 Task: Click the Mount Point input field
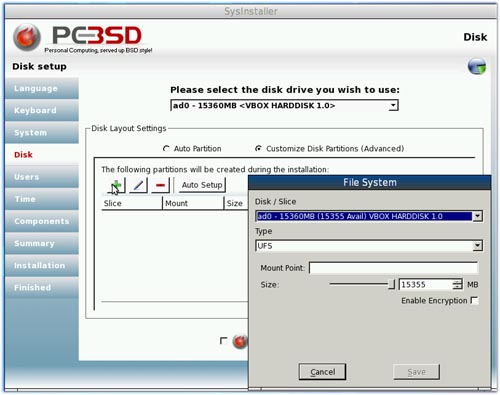pos(394,268)
